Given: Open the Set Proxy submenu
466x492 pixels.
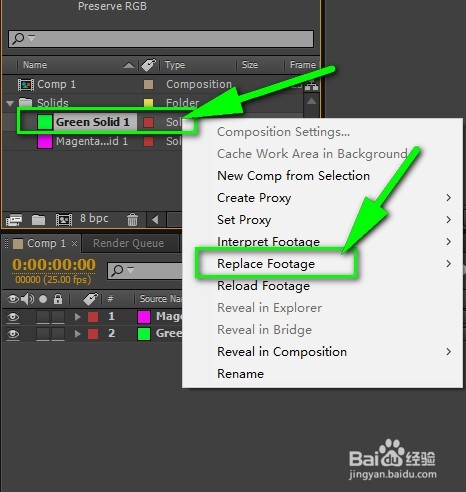Looking at the screenshot, I should pyautogui.click(x=322, y=220).
